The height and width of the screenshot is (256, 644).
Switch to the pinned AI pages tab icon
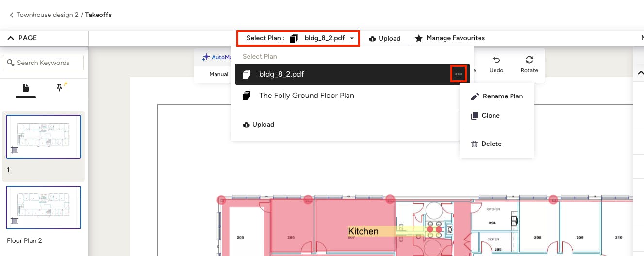point(61,87)
